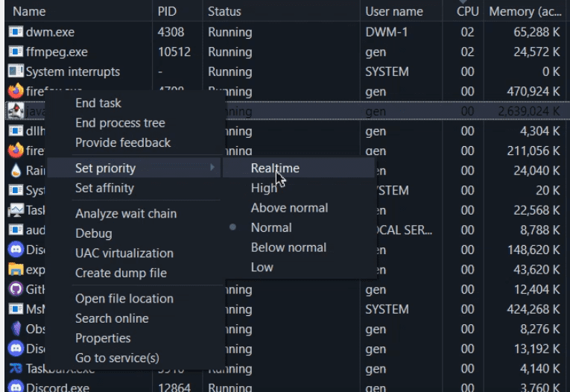Click Open file location
This screenshot has width=570, height=392.
[x=124, y=299]
